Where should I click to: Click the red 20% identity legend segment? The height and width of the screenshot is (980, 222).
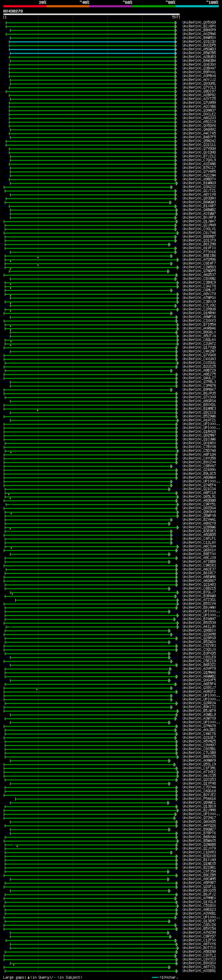pyautogui.click(x=25, y=6)
